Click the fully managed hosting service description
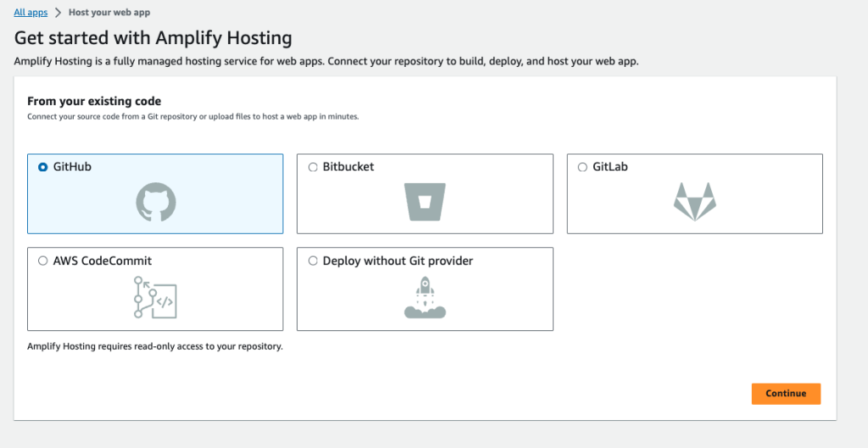 pyautogui.click(x=326, y=61)
